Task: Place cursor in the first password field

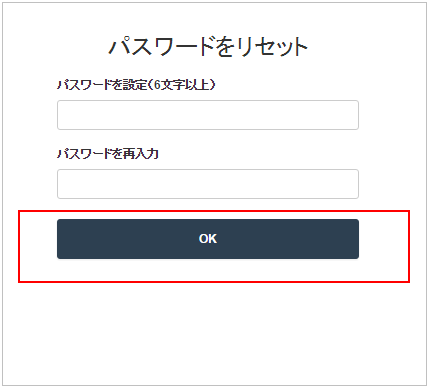Action: (x=208, y=115)
